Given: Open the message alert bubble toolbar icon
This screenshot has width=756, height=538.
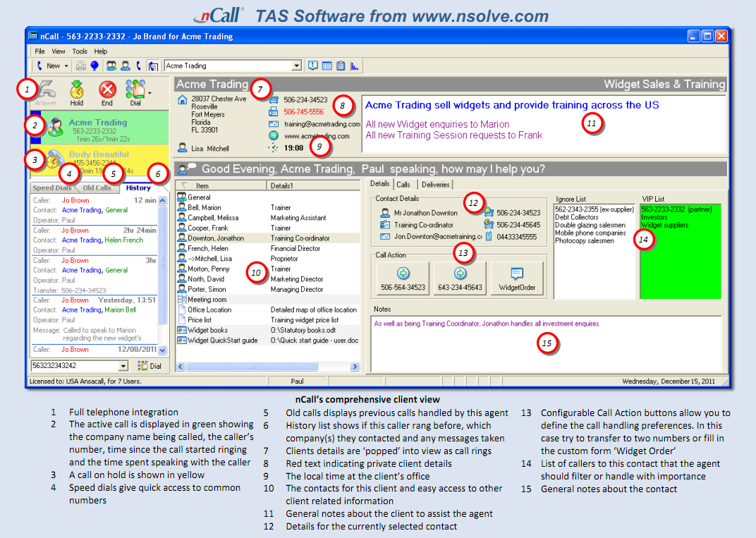Looking at the screenshot, I should click(x=313, y=66).
